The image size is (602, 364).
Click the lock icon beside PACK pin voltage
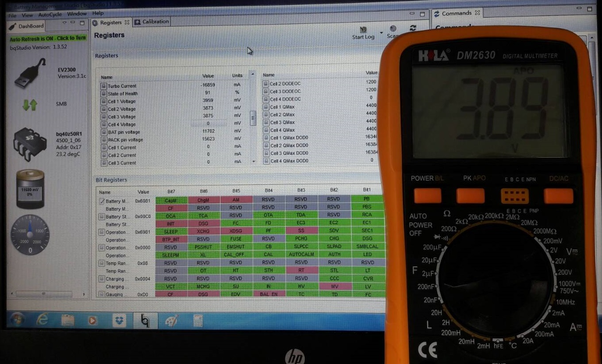pos(104,140)
